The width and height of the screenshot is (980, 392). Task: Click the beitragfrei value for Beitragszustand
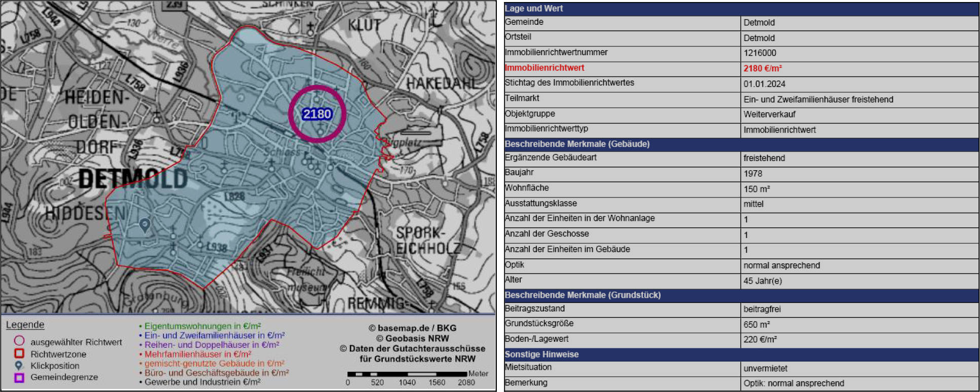(x=762, y=309)
